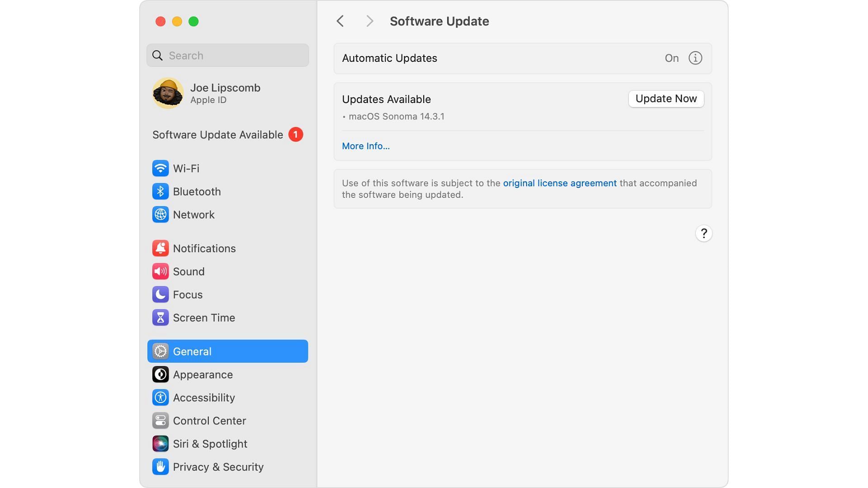Click the Network globe icon
Viewport: 868px width, 488px height.
160,215
